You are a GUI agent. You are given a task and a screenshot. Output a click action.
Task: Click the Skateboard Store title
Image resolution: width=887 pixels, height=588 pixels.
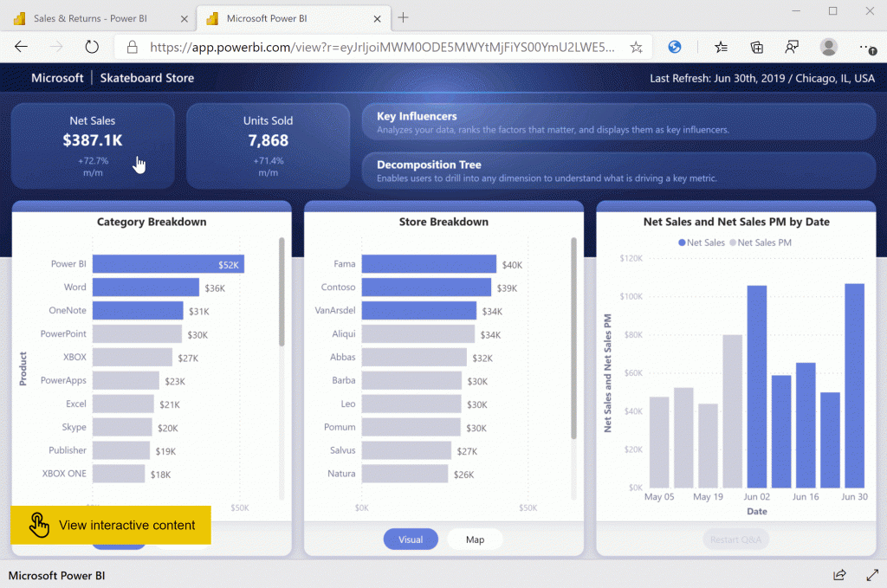[147, 78]
